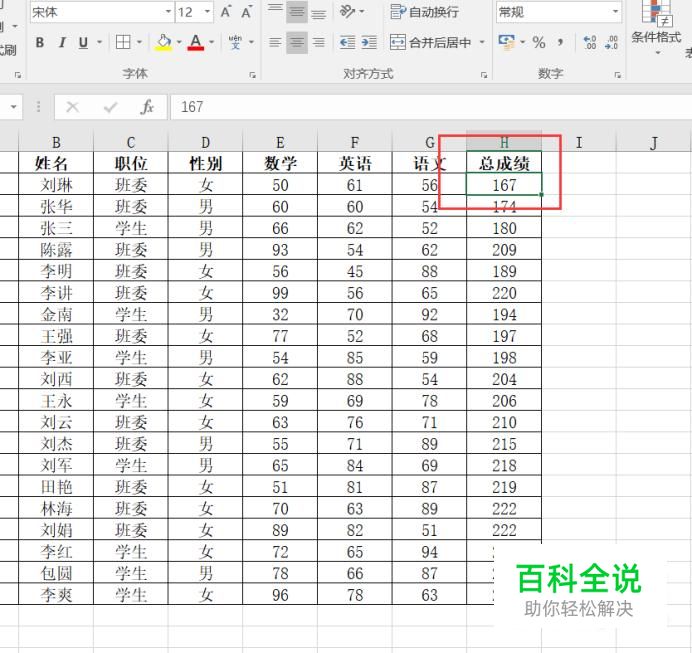Select 姓名 header cell
Viewport: 692px width, 653px height.
coord(56,163)
